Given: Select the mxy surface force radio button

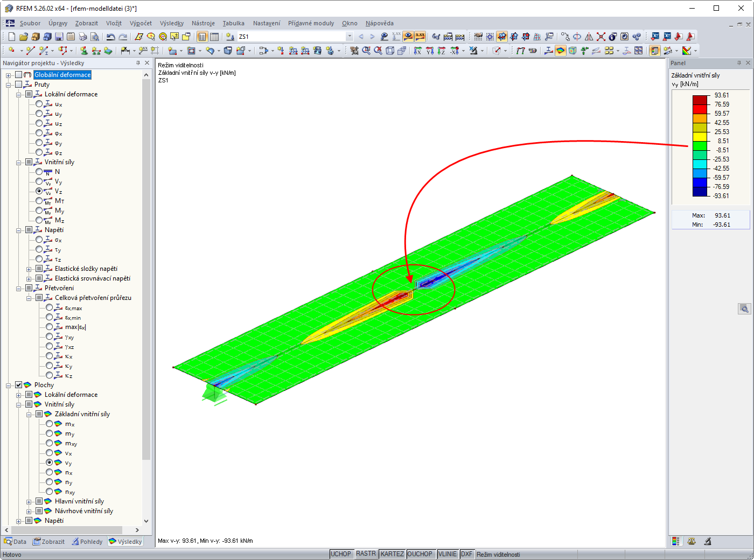Looking at the screenshot, I should (x=50, y=443).
